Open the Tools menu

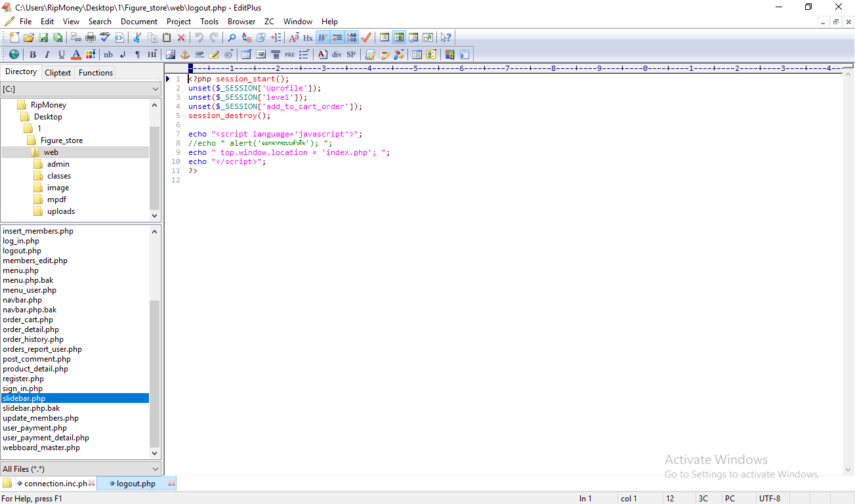(209, 22)
